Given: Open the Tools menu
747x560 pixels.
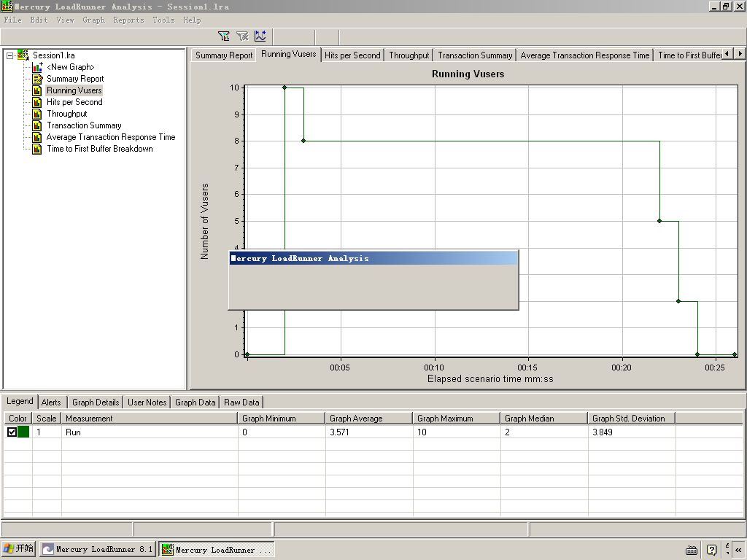Looking at the screenshot, I should click(x=163, y=20).
